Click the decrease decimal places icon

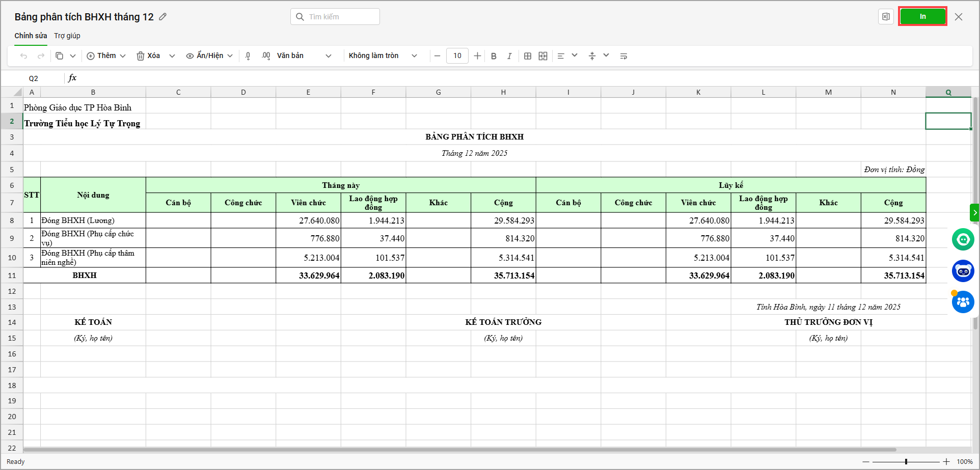pos(248,56)
